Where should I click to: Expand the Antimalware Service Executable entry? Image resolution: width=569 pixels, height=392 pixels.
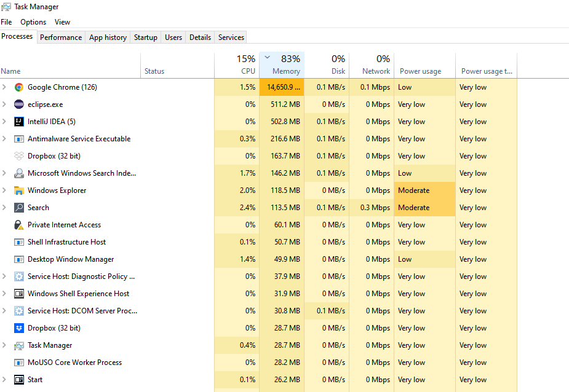[4, 139]
